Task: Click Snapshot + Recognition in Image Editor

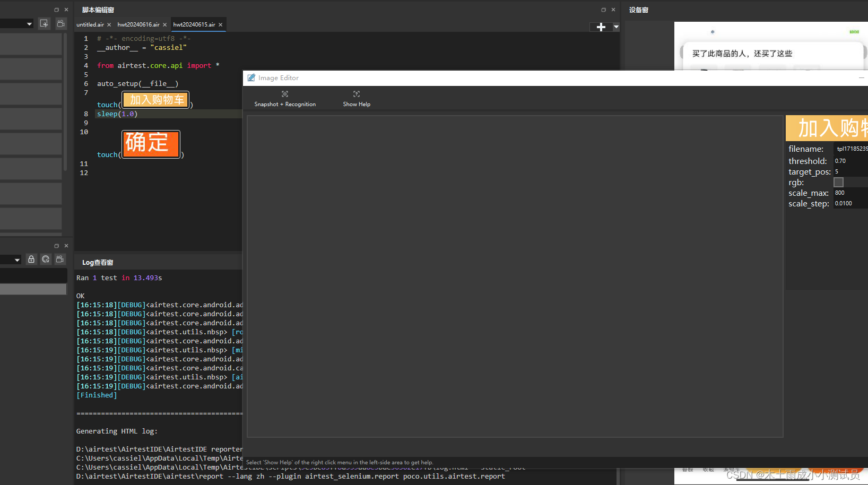Action: (x=285, y=99)
